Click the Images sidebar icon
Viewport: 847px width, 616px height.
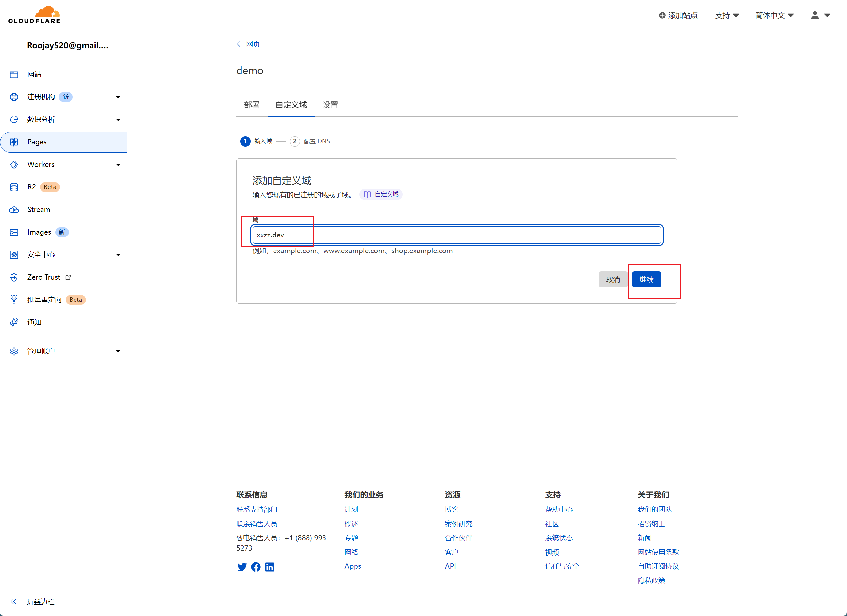coord(14,232)
